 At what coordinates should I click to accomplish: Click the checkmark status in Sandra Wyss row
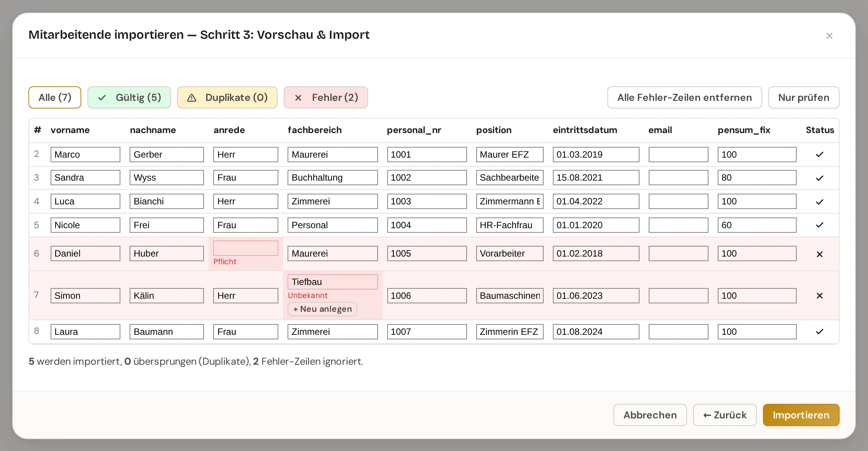click(820, 178)
